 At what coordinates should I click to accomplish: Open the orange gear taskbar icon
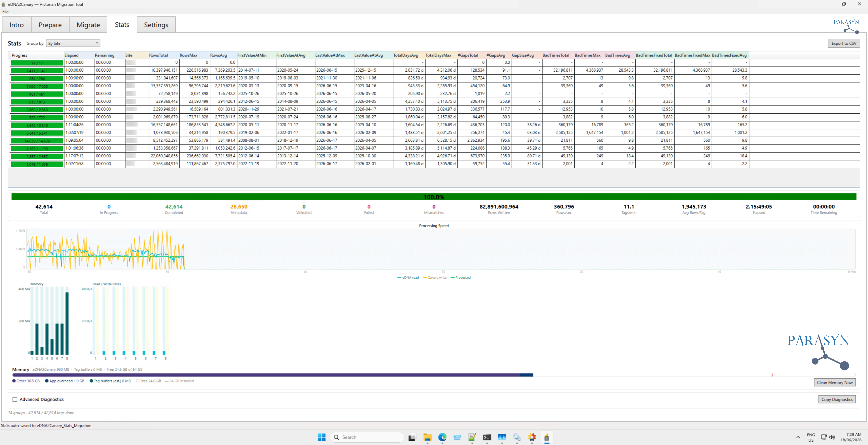click(532, 437)
